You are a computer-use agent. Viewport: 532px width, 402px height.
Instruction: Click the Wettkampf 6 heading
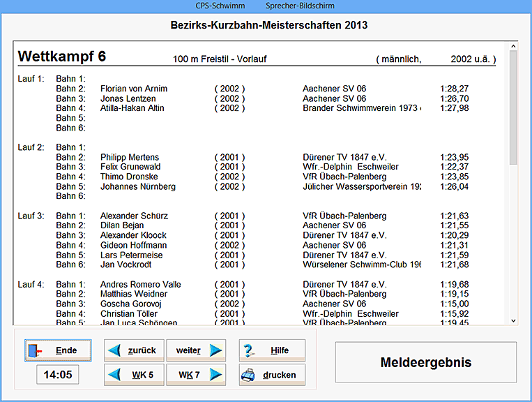point(61,57)
